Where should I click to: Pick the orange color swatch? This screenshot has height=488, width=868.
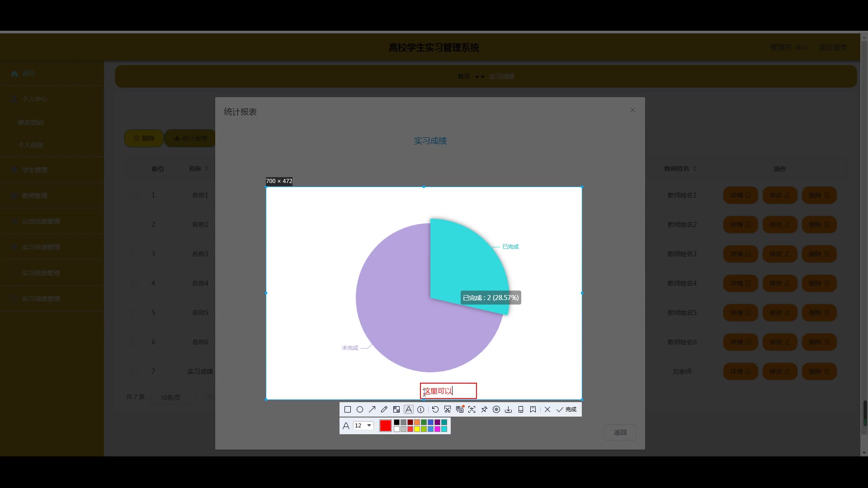[417, 422]
